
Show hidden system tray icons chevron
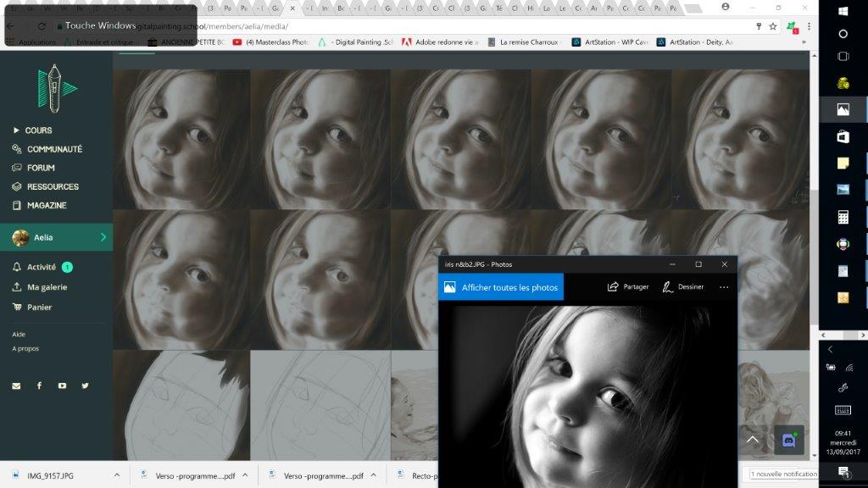(830, 349)
